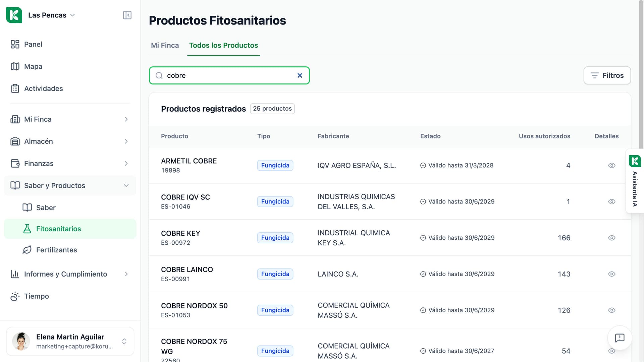Expand Informes y Cumplimiento chevron
The height and width of the screenshot is (362, 644).
click(126, 274)
